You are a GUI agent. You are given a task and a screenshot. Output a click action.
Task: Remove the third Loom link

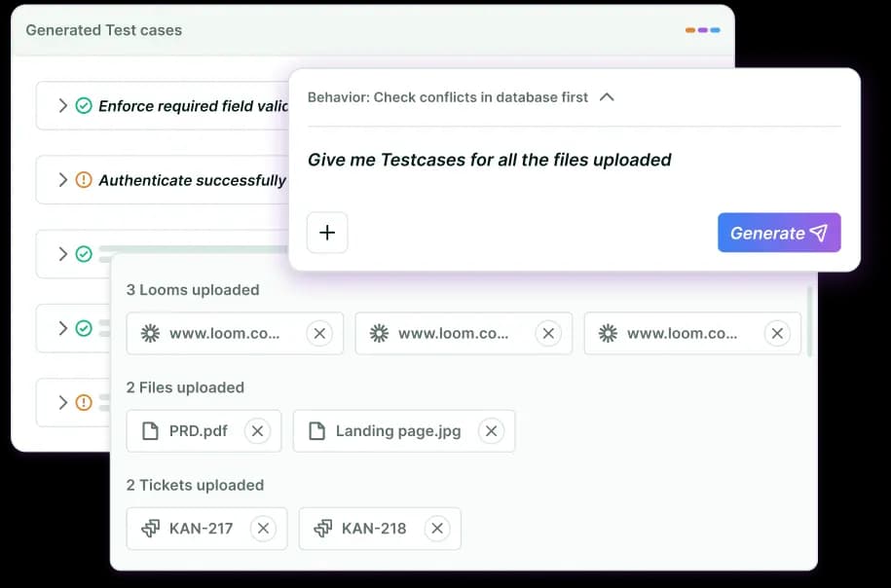(777, 334)
